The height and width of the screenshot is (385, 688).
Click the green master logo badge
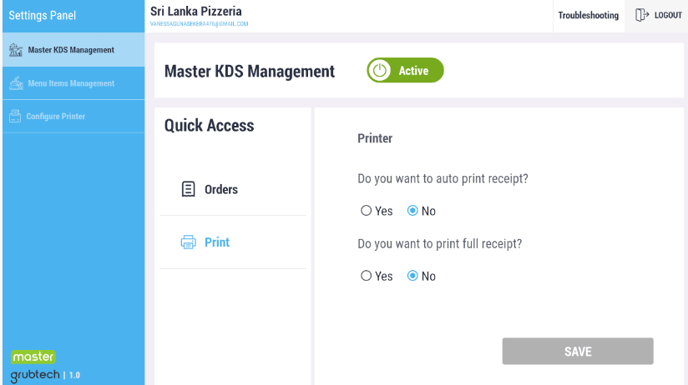(x=33, y=356)
